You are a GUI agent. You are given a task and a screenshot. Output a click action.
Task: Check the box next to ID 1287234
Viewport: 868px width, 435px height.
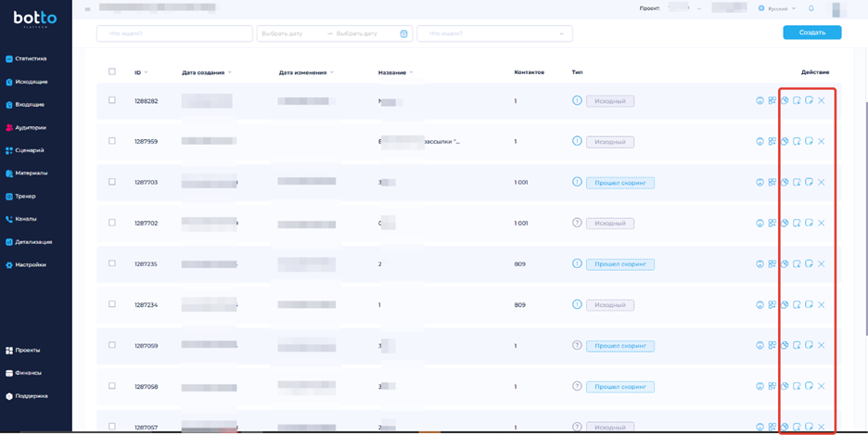click(x=112, y=304)
